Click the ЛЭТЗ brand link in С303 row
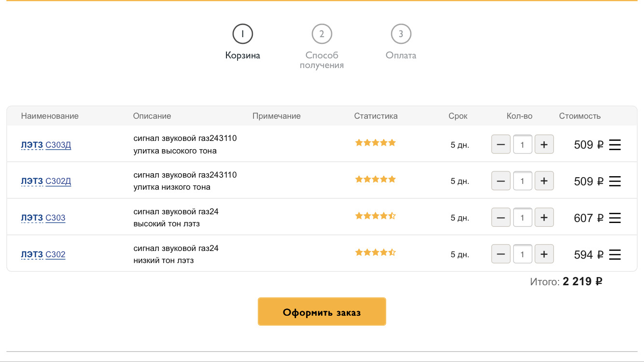644x362 pixels. point(32,218)
